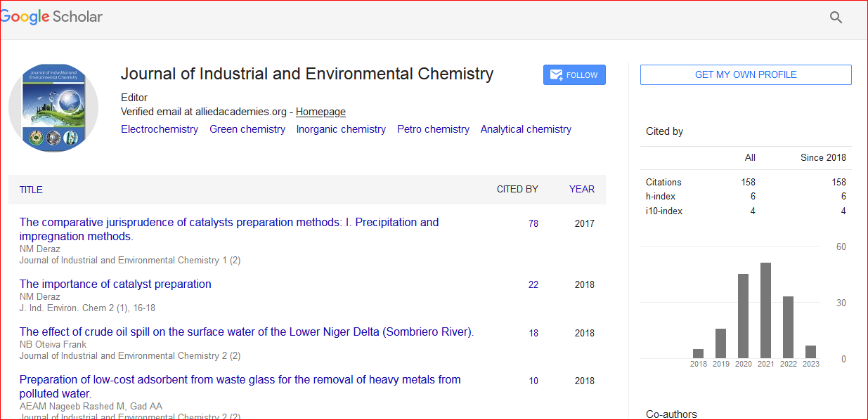Image resolution: width=868 pixels, height=420 pixels.
Task: Sort by the Title column header
Action: (x=31, y=190)
